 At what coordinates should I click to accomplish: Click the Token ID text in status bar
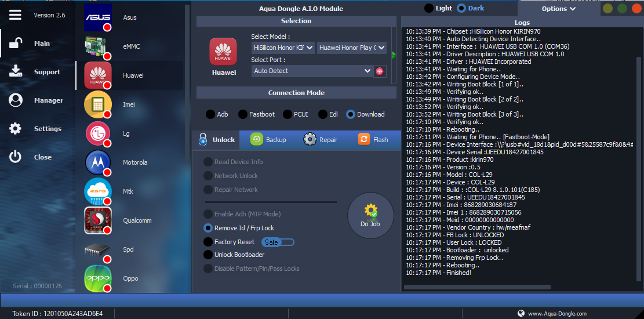click(57, 314)
